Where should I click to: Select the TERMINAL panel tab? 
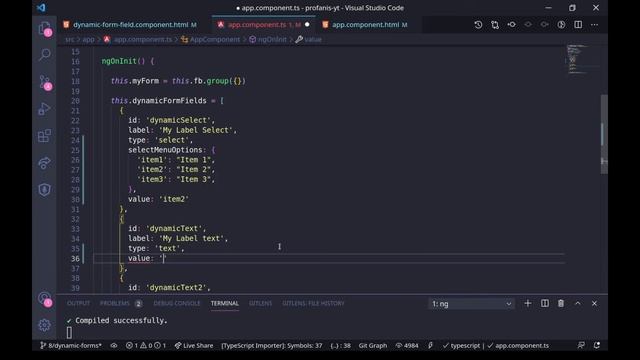click(x=224, y=303)
